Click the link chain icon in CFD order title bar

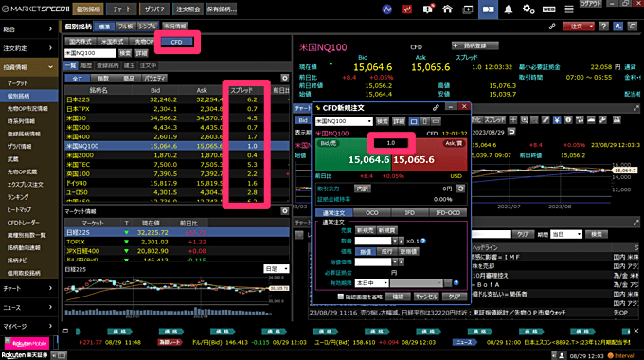[436, 108]
